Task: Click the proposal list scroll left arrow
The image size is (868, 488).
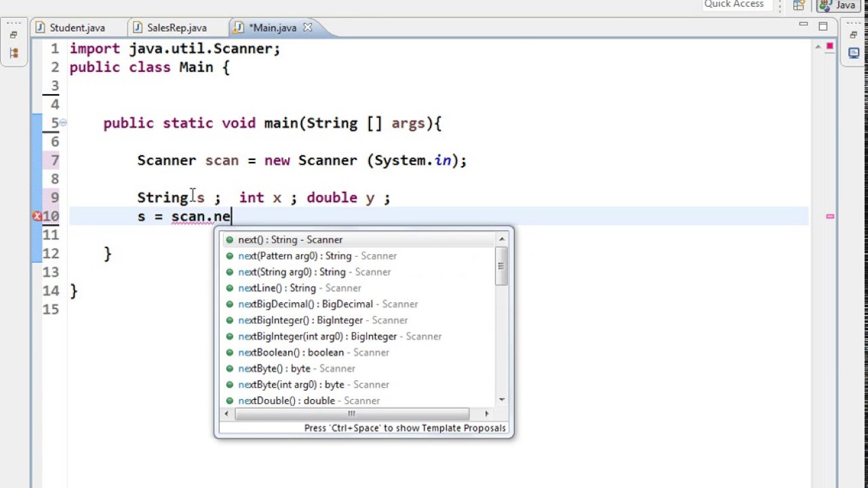Action: coord(227,413)
